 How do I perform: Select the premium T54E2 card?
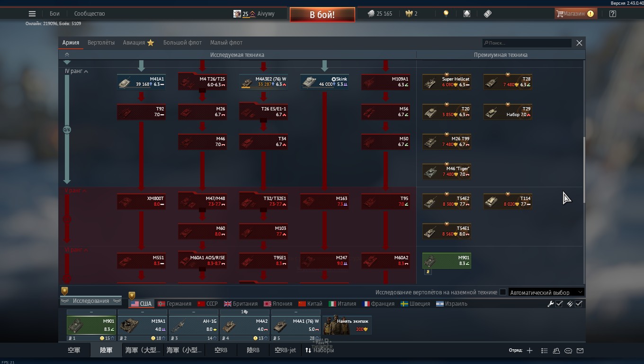(447, 201)
